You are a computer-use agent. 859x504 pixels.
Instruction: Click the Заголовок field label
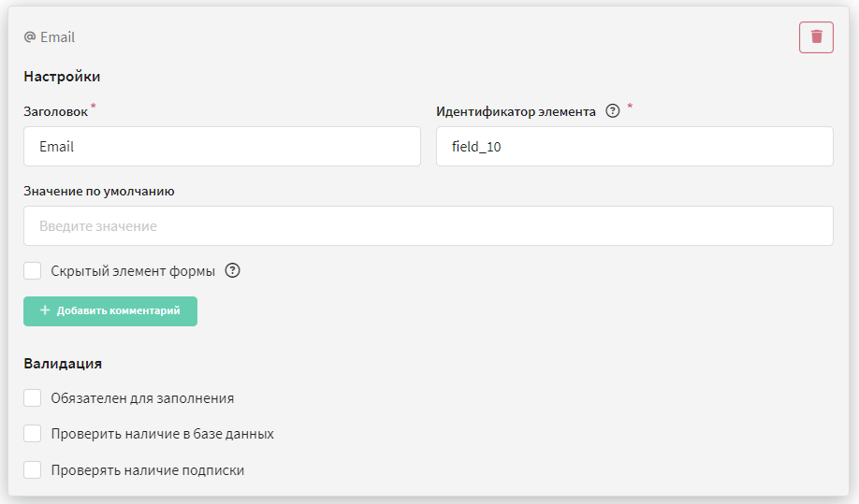click(55, 111)
